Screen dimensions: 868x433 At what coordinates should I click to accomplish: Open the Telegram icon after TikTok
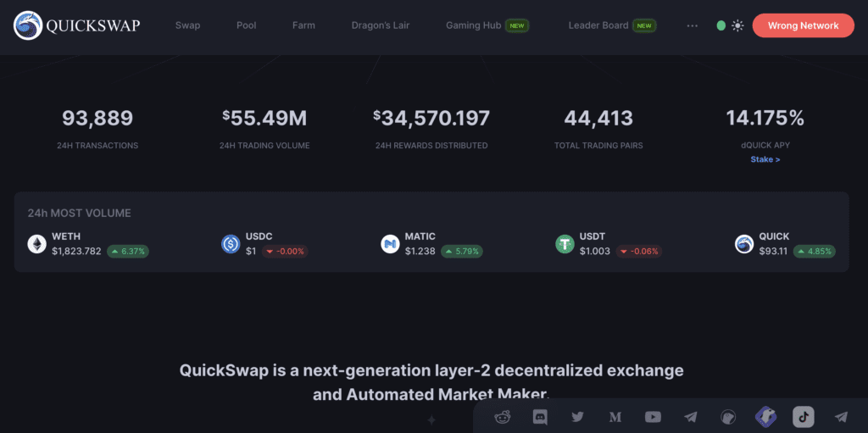(x=841, y=417)
